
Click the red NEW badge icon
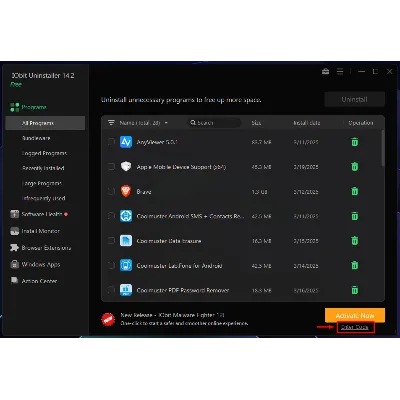(x=108, y=320)
